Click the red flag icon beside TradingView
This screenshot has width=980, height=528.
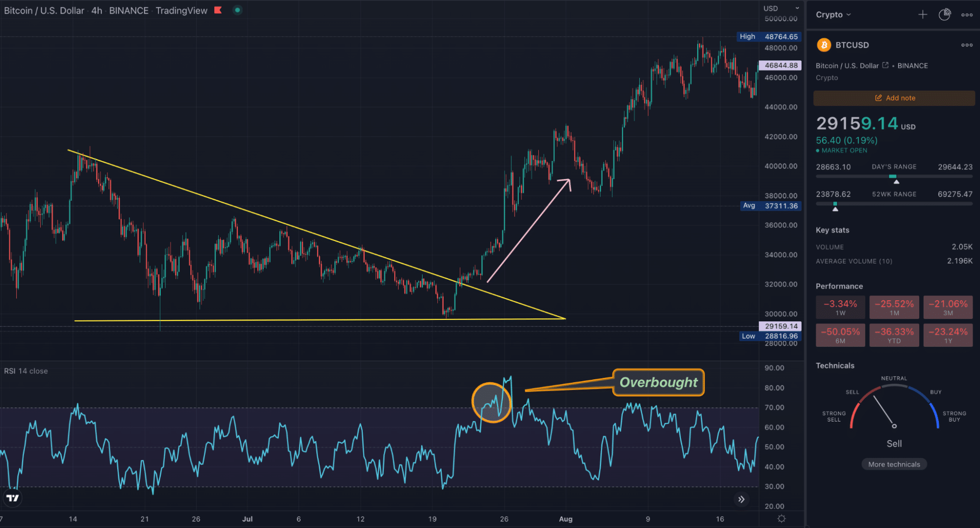click(x=218, y=10)
